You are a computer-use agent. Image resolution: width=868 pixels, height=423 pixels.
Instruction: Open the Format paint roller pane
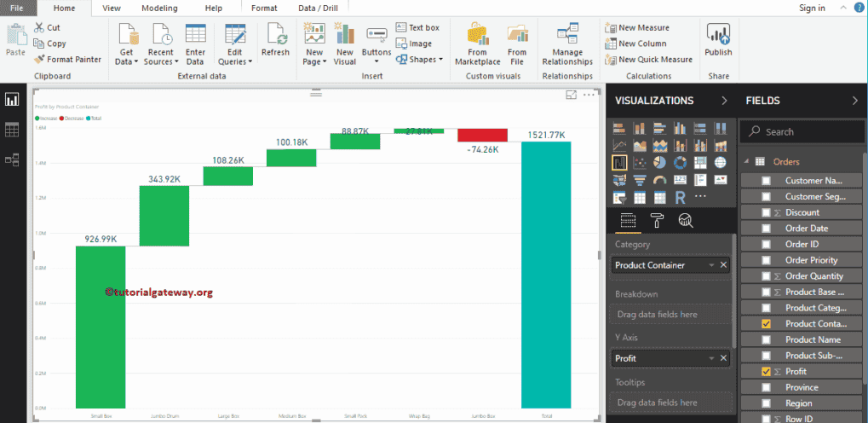[x=657, y=221]
